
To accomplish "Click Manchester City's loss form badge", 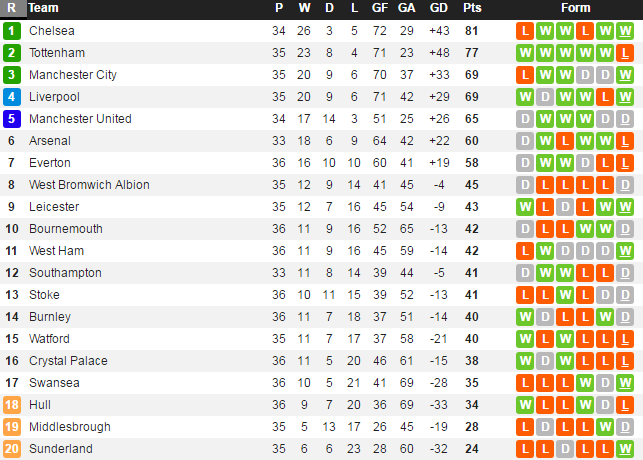I will coord(525,75).
